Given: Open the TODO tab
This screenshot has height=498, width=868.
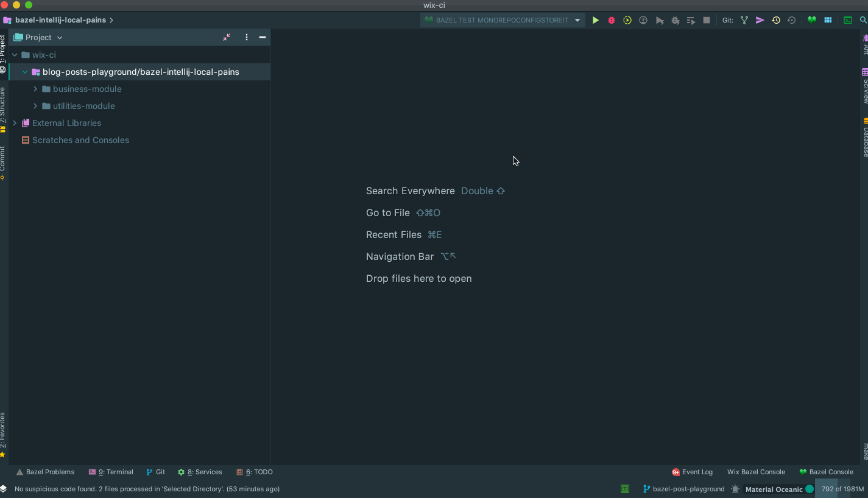Looking at the screenshot, I should 255,472.
